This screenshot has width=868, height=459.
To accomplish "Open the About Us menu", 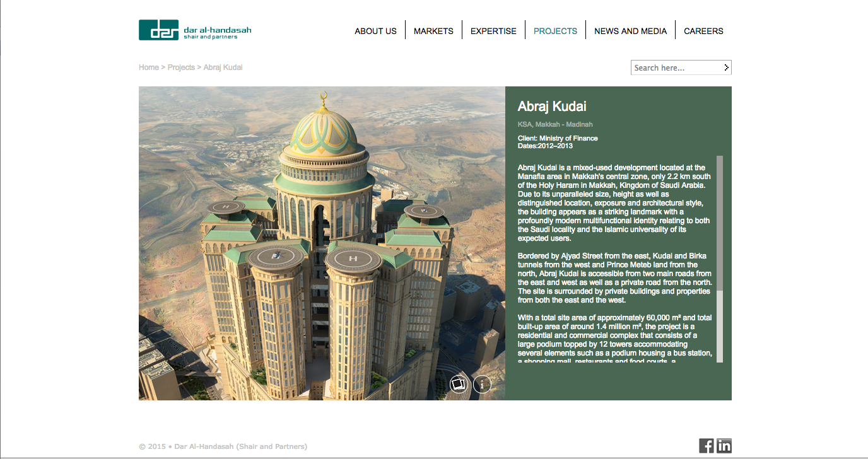I will 375,31.
